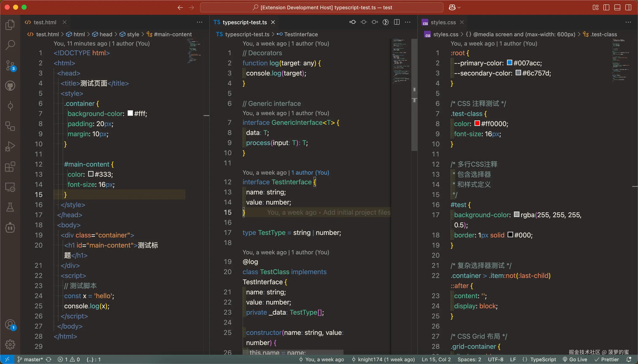This screenshot has height=364, width=638.
Task: Toggle the bottom Panel layout button
Action: [x=617, y=8]
